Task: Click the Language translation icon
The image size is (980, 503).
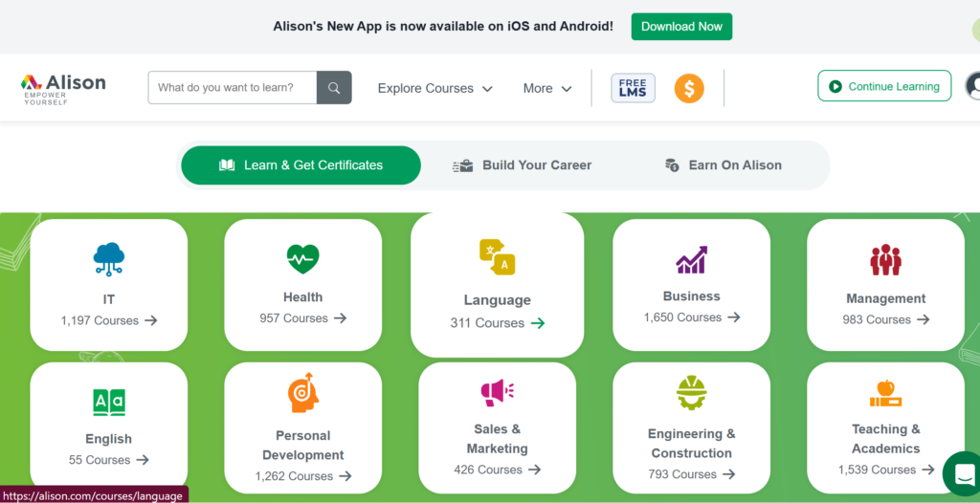Action: tap(497, 257)
